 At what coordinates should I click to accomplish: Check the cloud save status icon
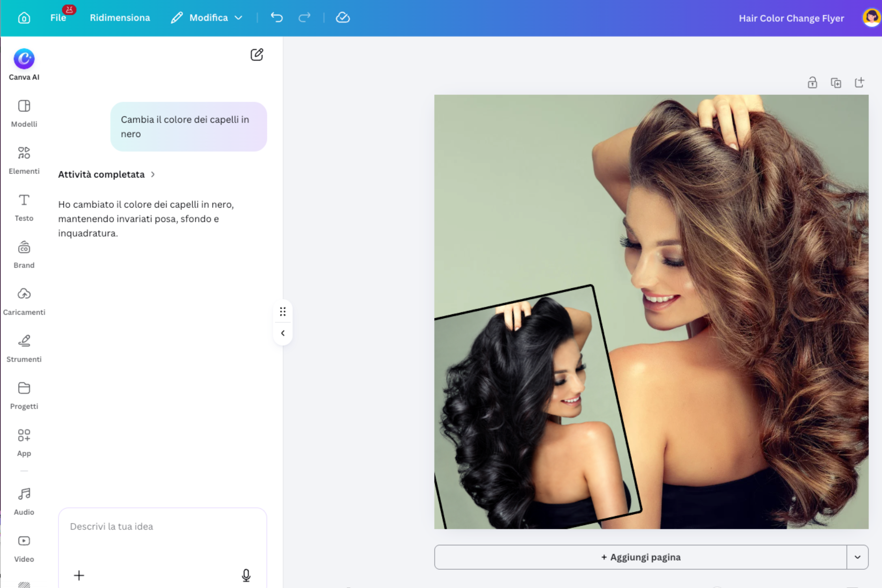[342, 18]
